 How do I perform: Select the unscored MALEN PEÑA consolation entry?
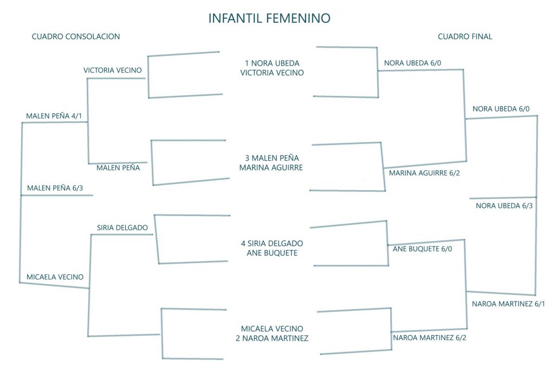click(x=118, y=168)
